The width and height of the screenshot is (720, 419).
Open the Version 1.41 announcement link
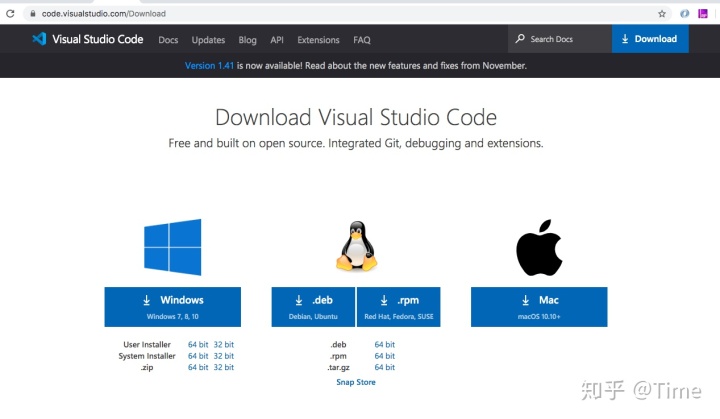[x=209, y=66]
